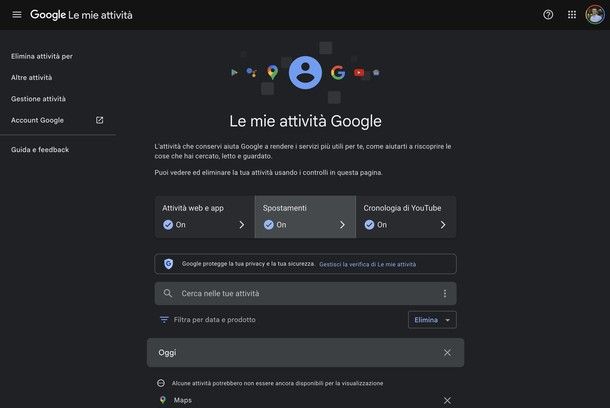Click blue check status under Spostamenti
Image resolution: width=610 pixels, height=408 pixels.
pos(269,225)
